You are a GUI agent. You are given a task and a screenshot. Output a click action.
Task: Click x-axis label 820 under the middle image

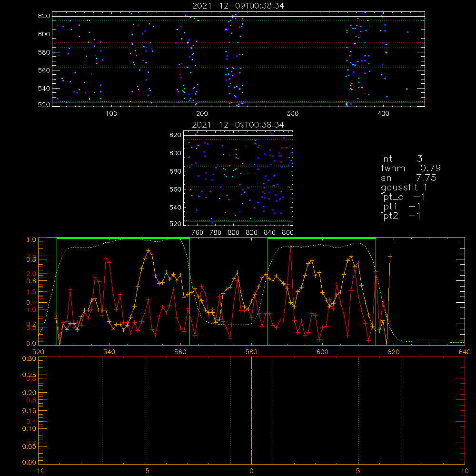[252, 233]
